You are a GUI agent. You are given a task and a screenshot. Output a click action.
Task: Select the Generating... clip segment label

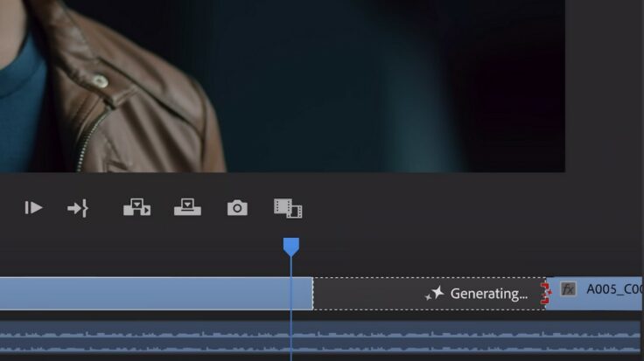point(488,294)
